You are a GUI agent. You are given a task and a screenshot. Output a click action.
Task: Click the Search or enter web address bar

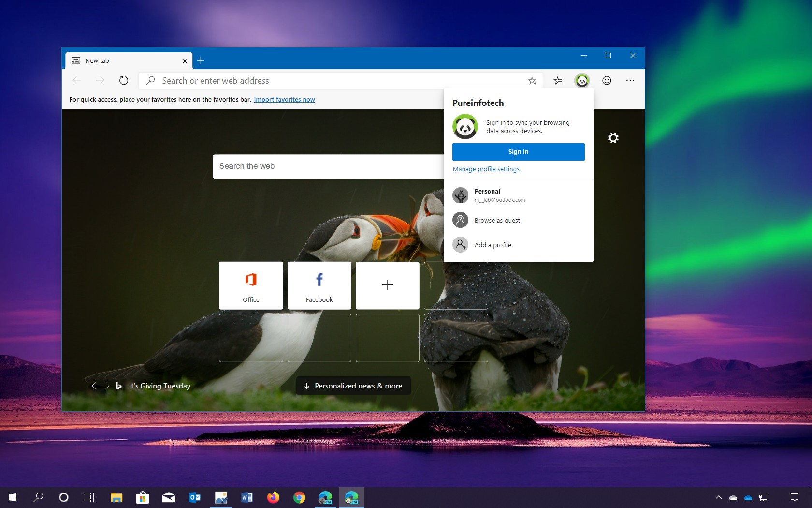341,81
